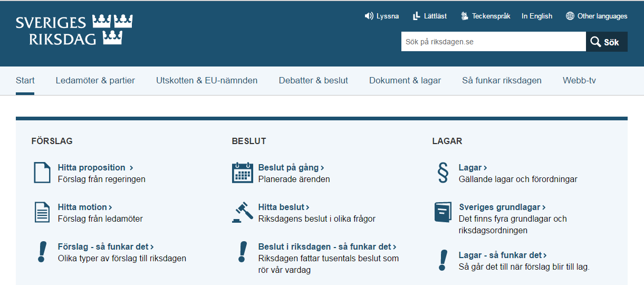Click the globe icon for Other languages
Screen dimensions: 644x285
pyautogui.click(x=570, y=16)
